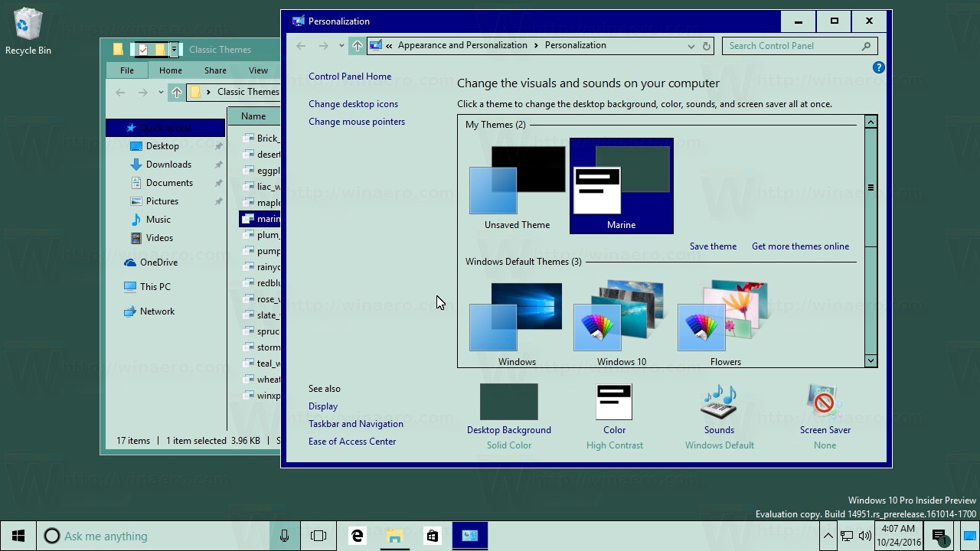Click chevron after Appearance and Personalization breadcrumb

(536, 45)
